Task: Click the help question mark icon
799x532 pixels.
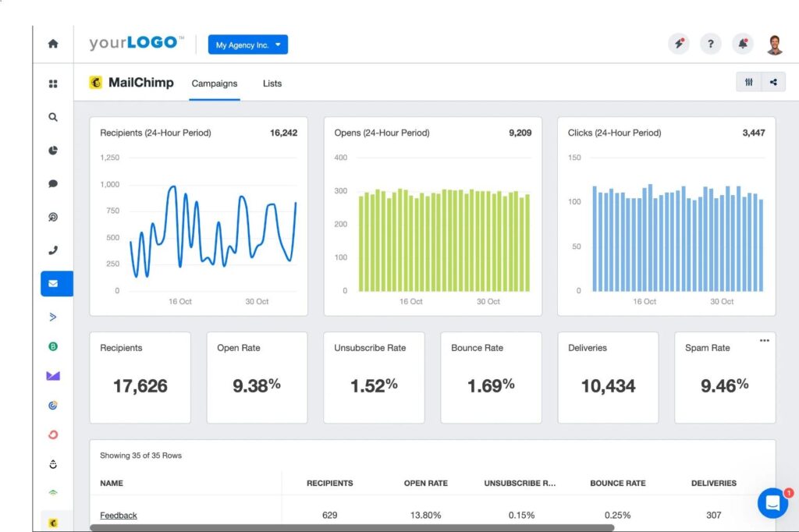Action: pos(710,44)
